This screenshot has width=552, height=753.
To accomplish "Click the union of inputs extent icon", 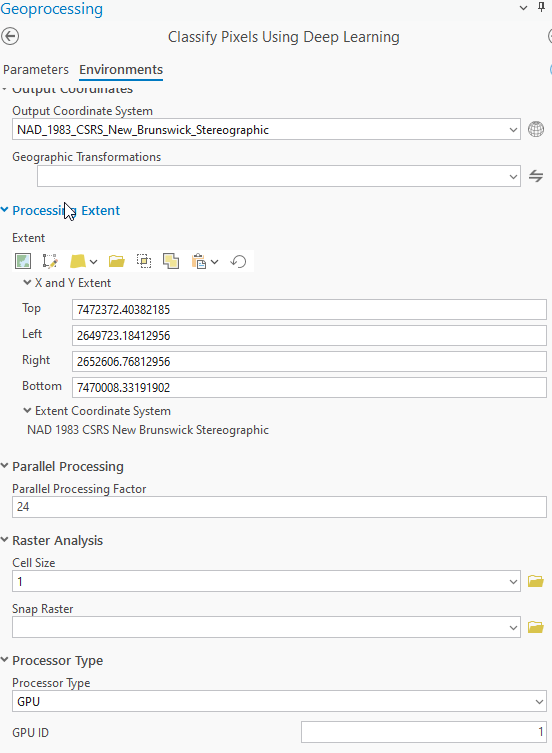I will point(171,261).
